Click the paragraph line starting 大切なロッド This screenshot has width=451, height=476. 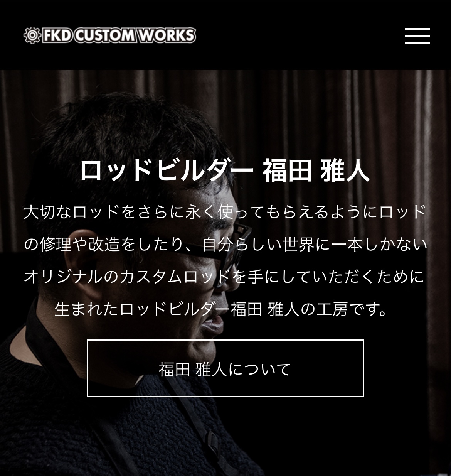tap(225, 212)
